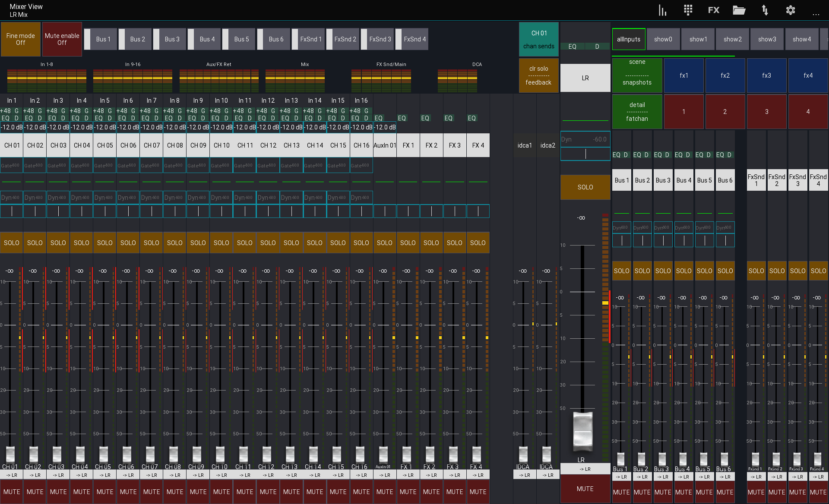Open the overflow menu (three dots)
Screen dimensions: 829x504
point(816,13)
